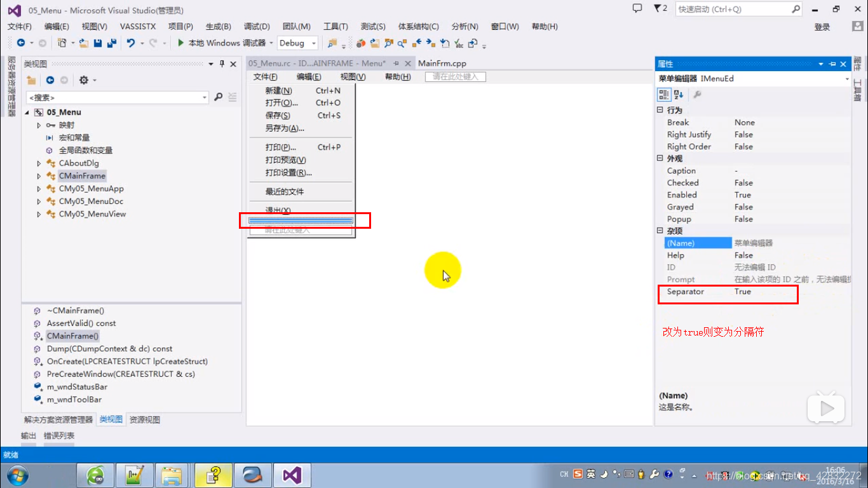
Task: Switch to 解决方案资源管理器 tab
Action: pyautogui.click(x=58, y=420)
